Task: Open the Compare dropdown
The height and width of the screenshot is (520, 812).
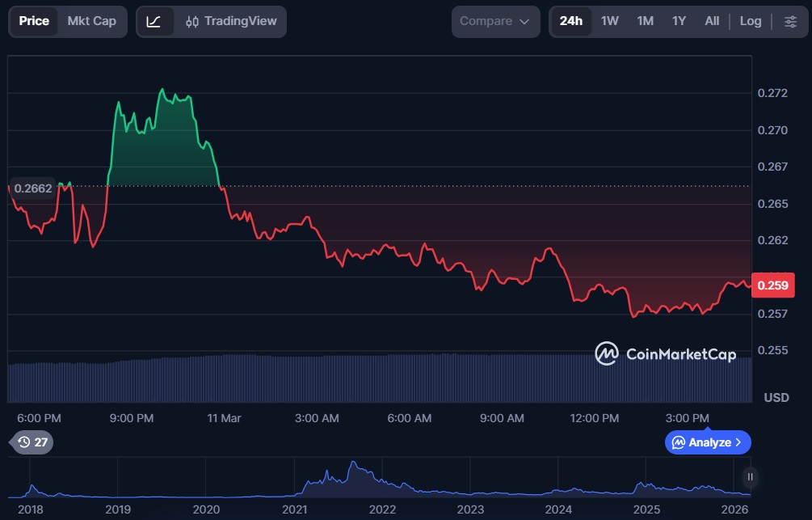Action: coord(495,21)
